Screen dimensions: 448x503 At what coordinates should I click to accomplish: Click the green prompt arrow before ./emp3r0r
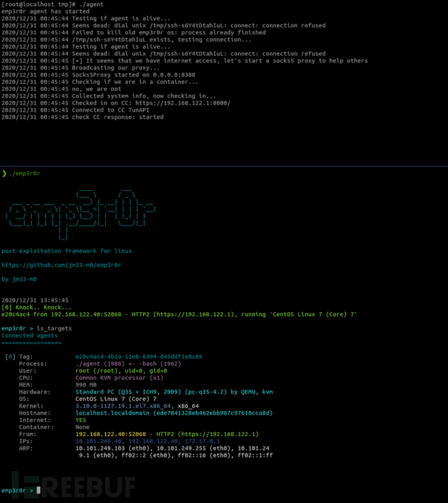click(4, 173)
